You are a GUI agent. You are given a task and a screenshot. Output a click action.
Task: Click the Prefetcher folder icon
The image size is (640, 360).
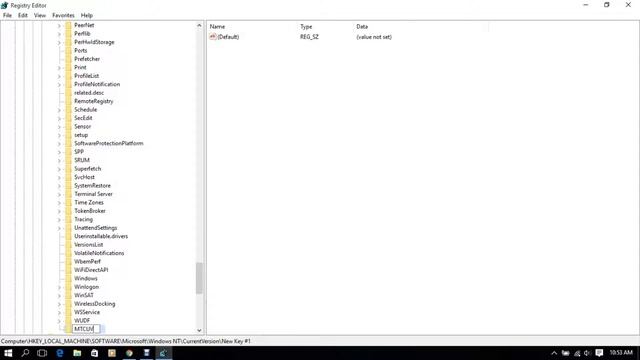(x=68, y=59)
